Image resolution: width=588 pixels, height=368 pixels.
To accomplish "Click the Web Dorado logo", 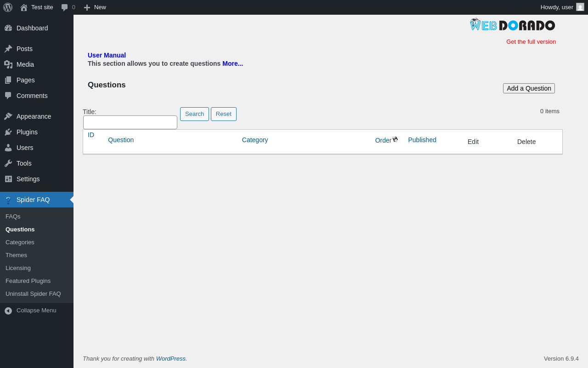I will (x=512, y=25).
